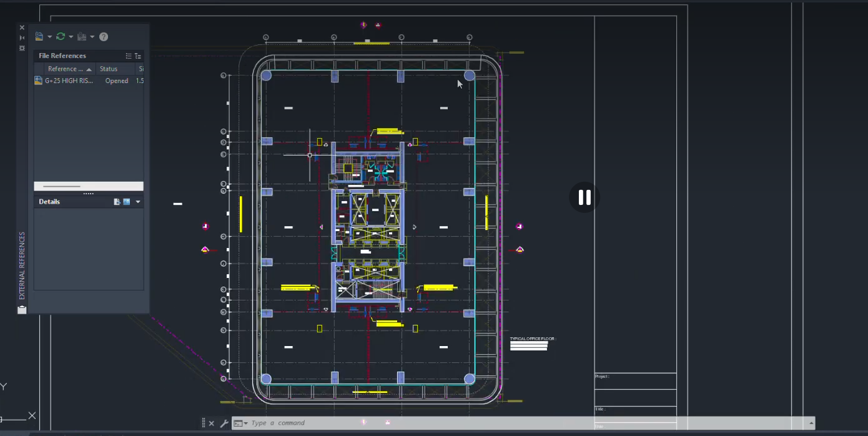Click the EXTERNAL REFERENCES vertical title bar
The width and height of the screenshot is (868, 436).
click(x=22, y=265)
